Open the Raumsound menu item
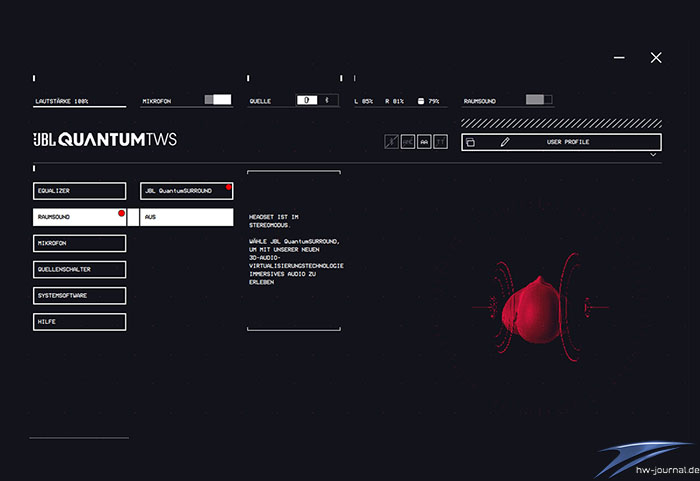The width and height of the screenshot is (700, 481). pyautogui.click(x=79, y=217)
